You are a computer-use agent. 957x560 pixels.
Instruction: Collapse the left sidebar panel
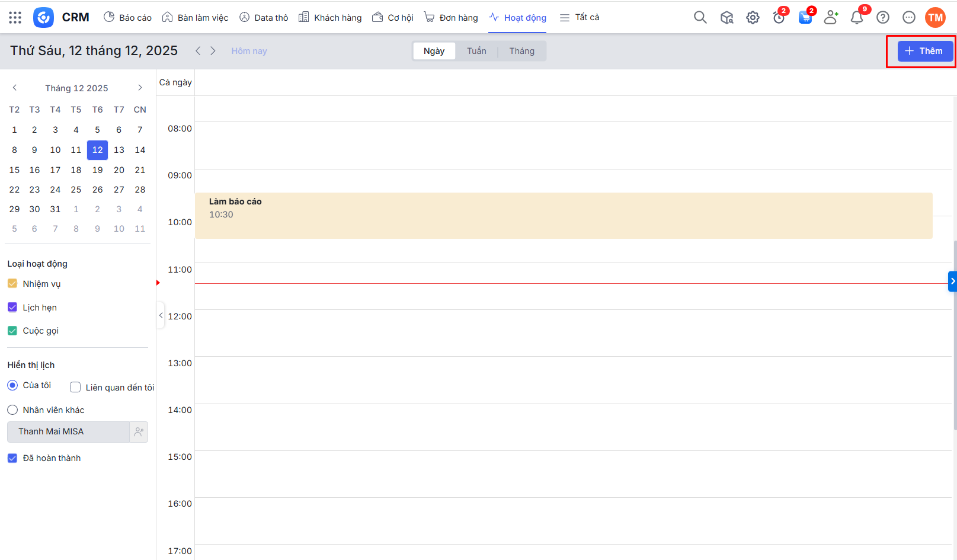point(161,316)
